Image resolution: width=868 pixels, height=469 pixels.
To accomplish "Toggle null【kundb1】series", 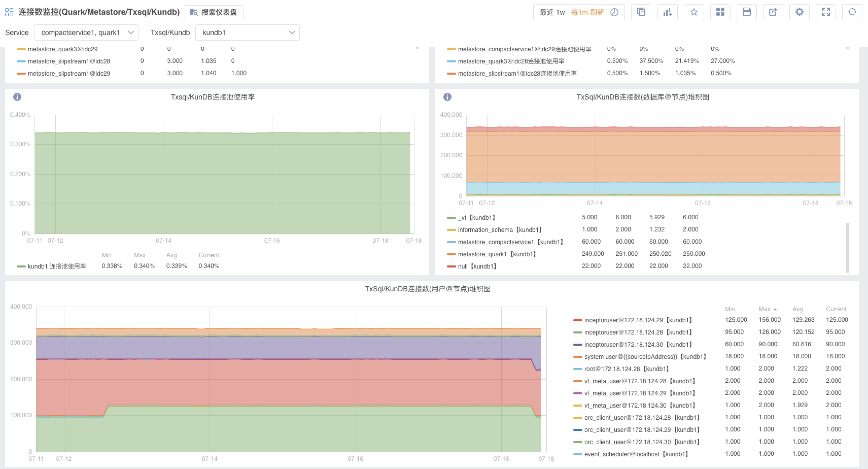I will pyautogui.click(x=477, y=266).
